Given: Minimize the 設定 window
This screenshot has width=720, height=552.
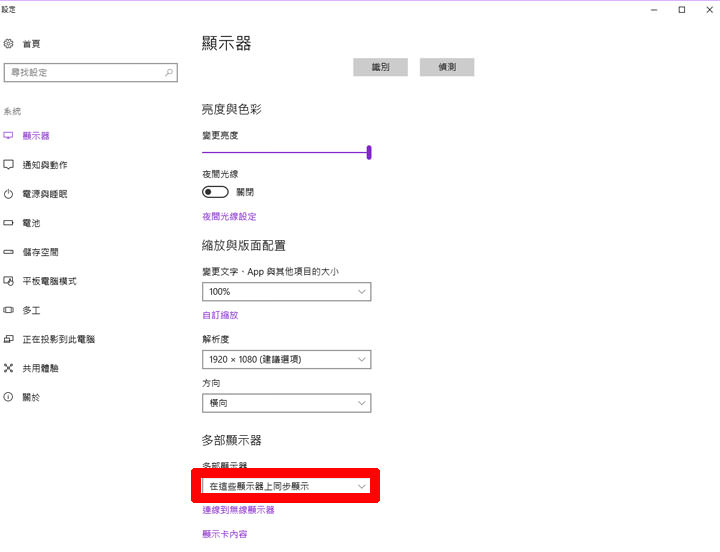Looking at the screenshot, I should pos(654,10).
